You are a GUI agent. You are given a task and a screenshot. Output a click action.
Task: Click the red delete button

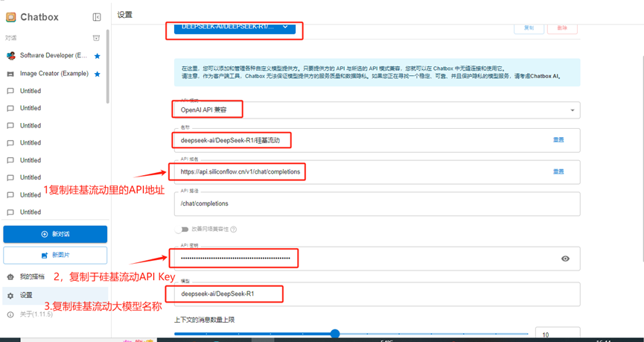point(562,28)
